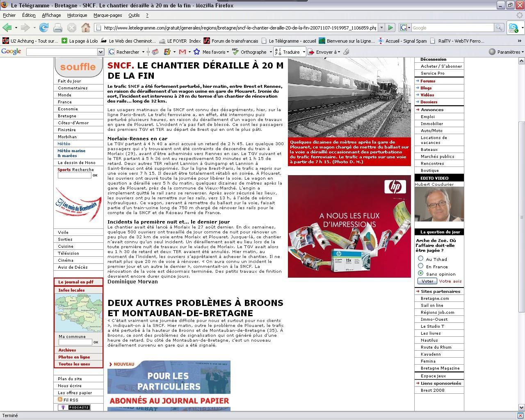Screen dimensions: 525x420
Task: Open the Météo link in the sidebar
Action: coord(64,144)
